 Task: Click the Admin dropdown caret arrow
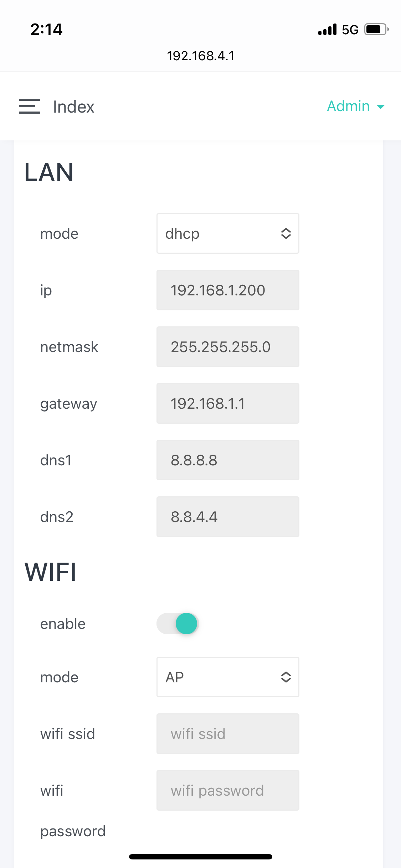pyautogui.click(x=381, y=107)
